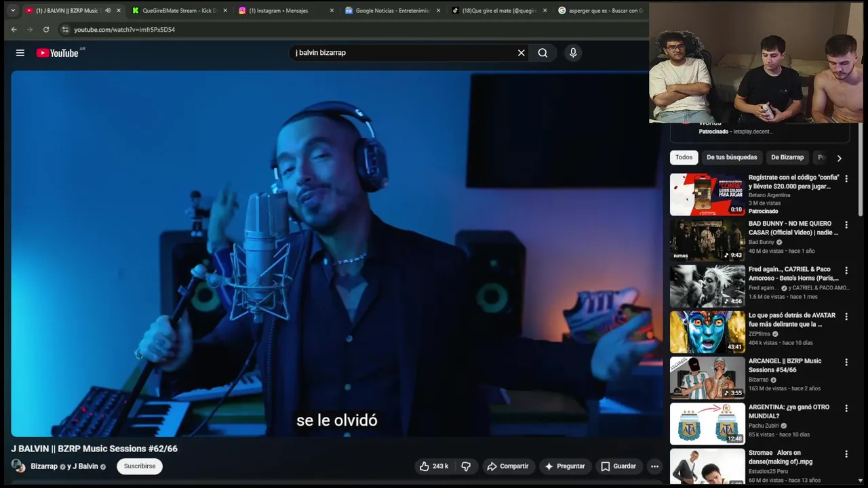Switch to QueGireElMate Stream Kick tab
This screenshot has width=868, height=488.
(176, 10)
